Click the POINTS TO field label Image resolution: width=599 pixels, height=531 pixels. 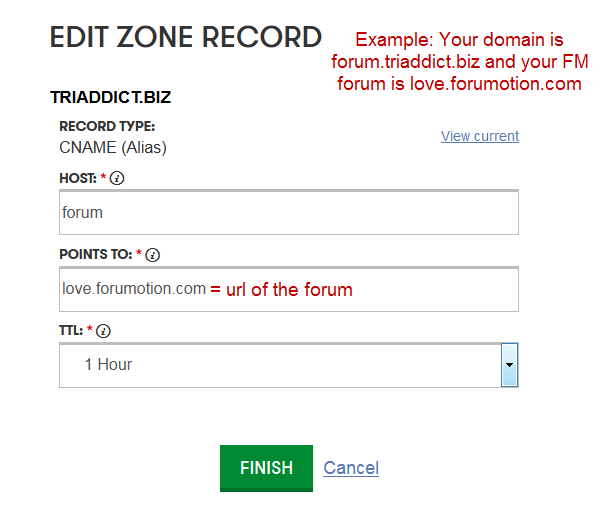point(96,254)
